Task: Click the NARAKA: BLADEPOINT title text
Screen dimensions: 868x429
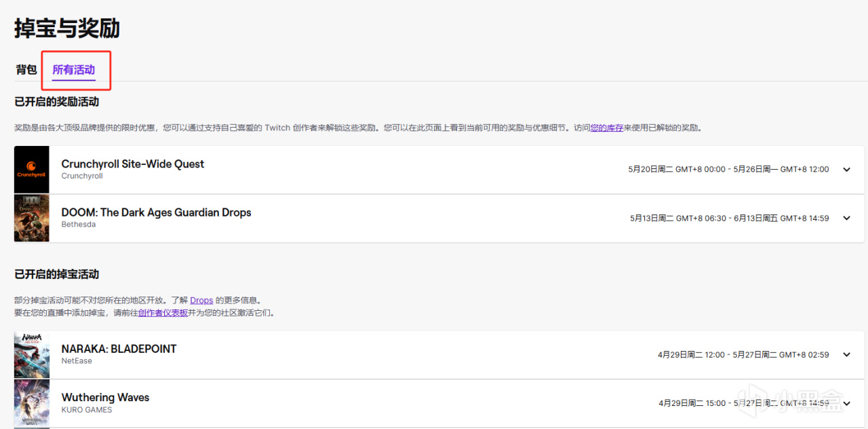Action: pyautogui.click(x=119, y=349)
